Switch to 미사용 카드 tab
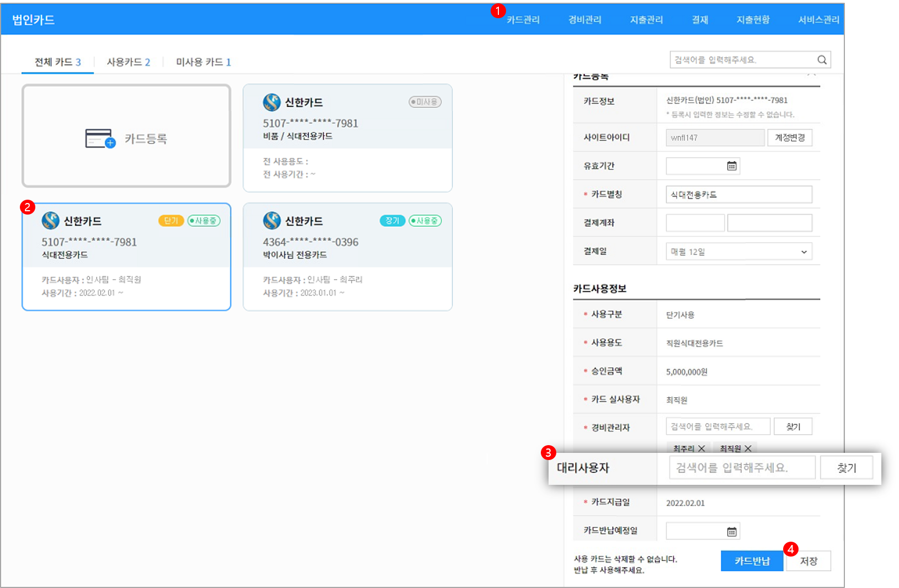 203,62
